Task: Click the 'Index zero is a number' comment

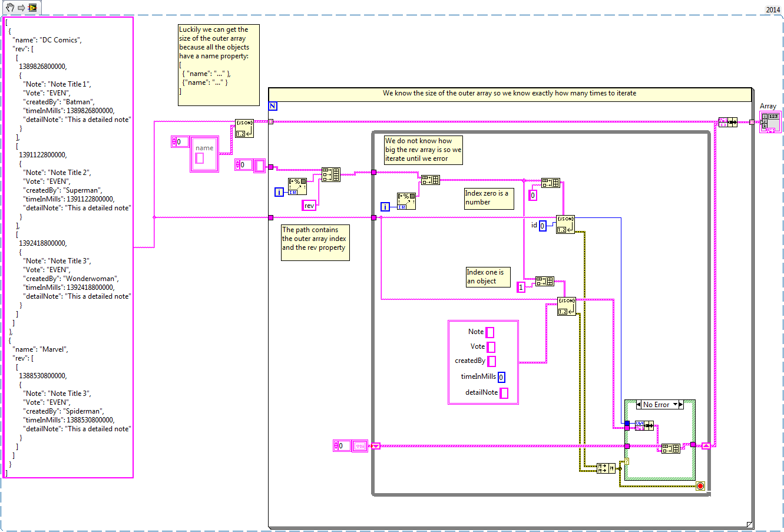Action: point(488,198)
